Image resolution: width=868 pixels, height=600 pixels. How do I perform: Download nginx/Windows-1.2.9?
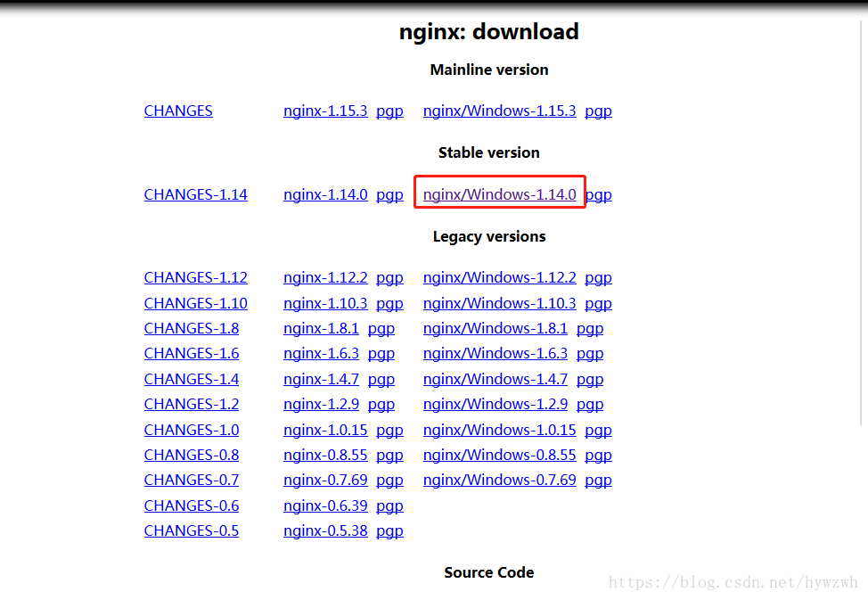tap(495, 405)
